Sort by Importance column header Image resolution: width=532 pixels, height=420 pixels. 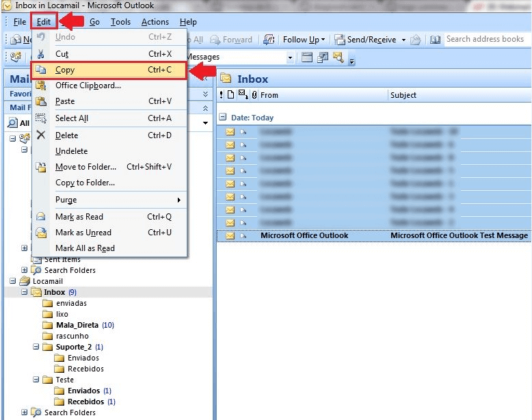(222, 95)
